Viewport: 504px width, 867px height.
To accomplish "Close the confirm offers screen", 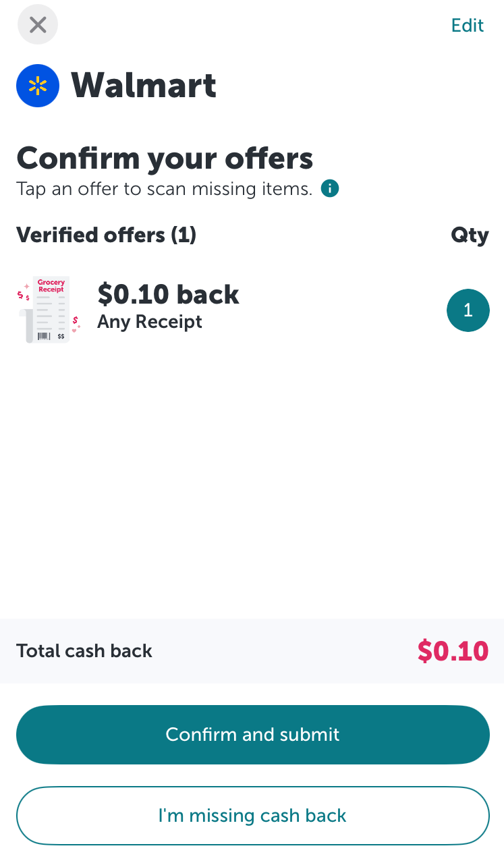I will pyautogui.click(x=38, y=26).
